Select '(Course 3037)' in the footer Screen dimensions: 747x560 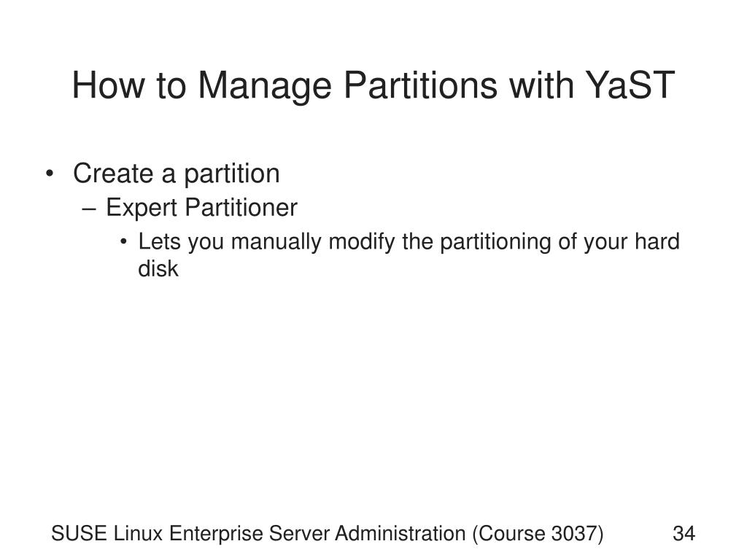coord(538,534)
